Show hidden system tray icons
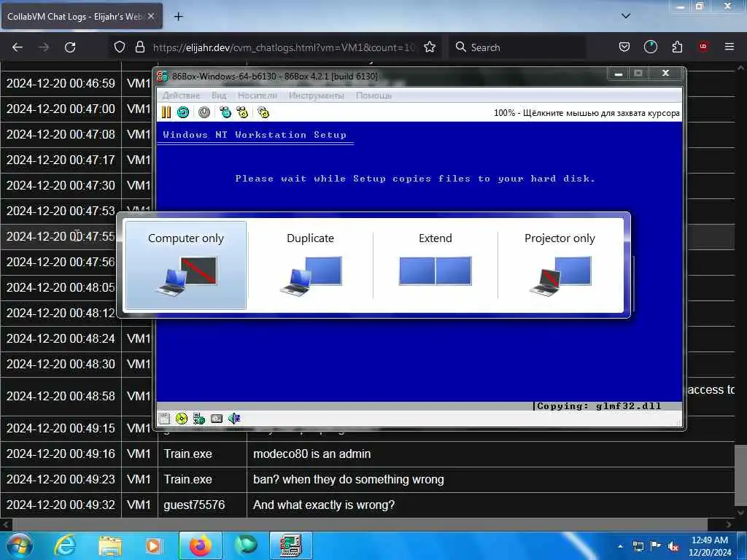The image size is (747, 560). (x=620, y=546)
